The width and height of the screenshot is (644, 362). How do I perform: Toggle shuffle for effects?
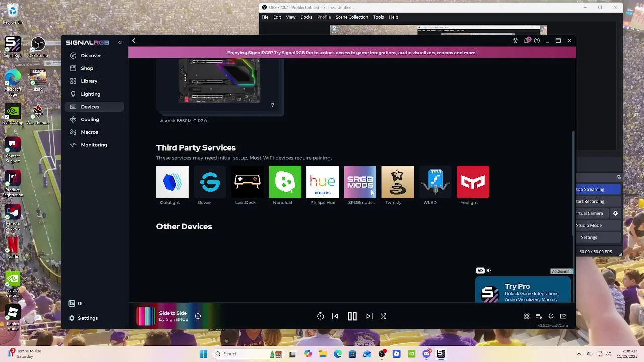tap(383, 316)
